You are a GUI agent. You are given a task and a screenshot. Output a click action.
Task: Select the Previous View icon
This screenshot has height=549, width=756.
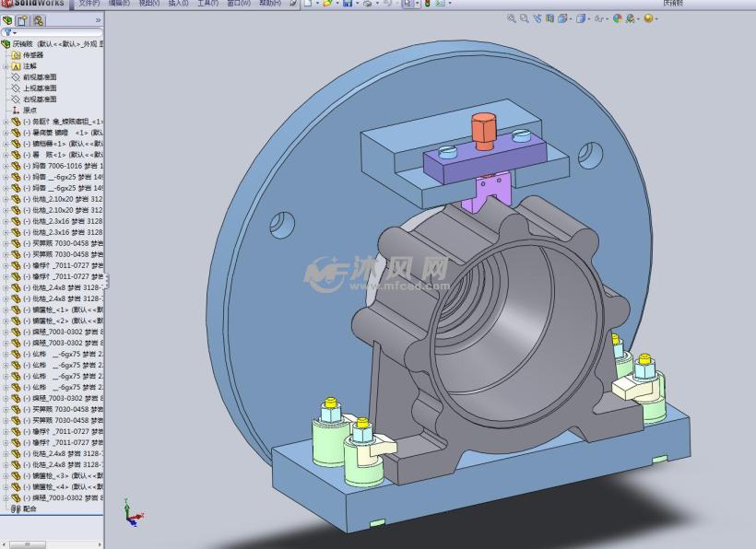tap(536, 18)
